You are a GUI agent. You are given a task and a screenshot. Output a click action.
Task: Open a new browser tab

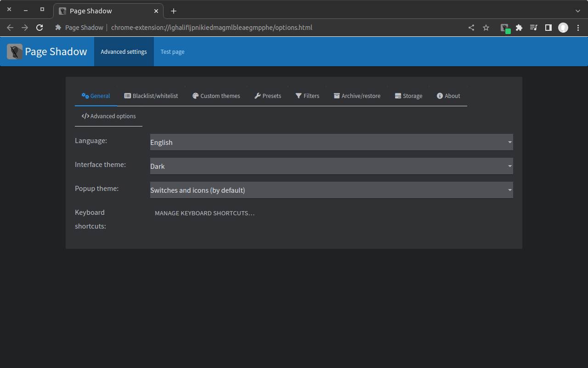[x=174, y=11]
